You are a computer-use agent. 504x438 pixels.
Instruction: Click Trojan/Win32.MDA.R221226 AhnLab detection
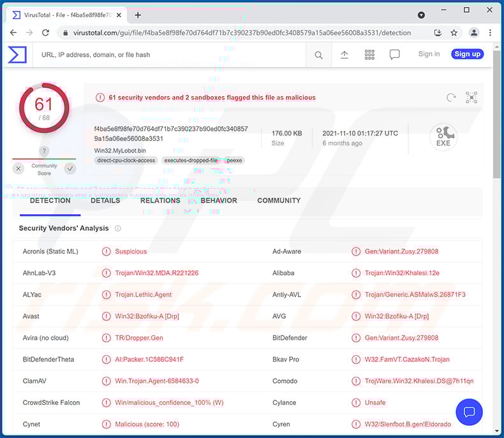pyautogui.click(x=156, y=273)
